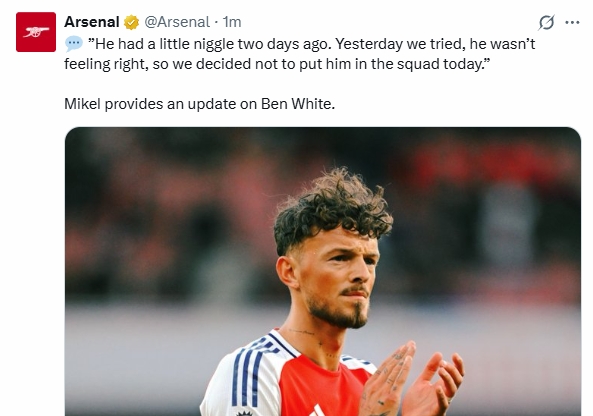Click the blue speech bubble emoji
The width and height of the screenshot is (593, 416).
(x=74, y=43)
